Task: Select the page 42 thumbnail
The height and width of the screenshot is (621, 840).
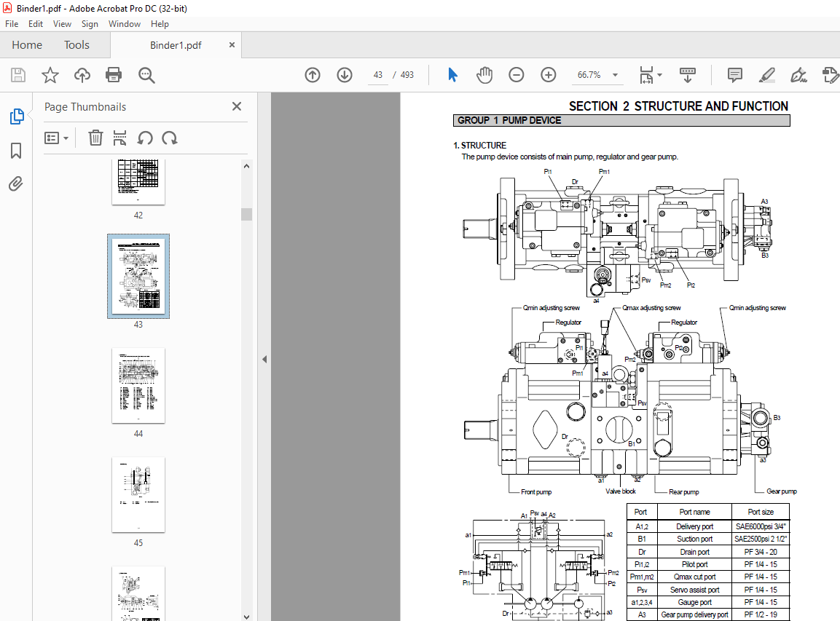Action: (x=138, y=181)
